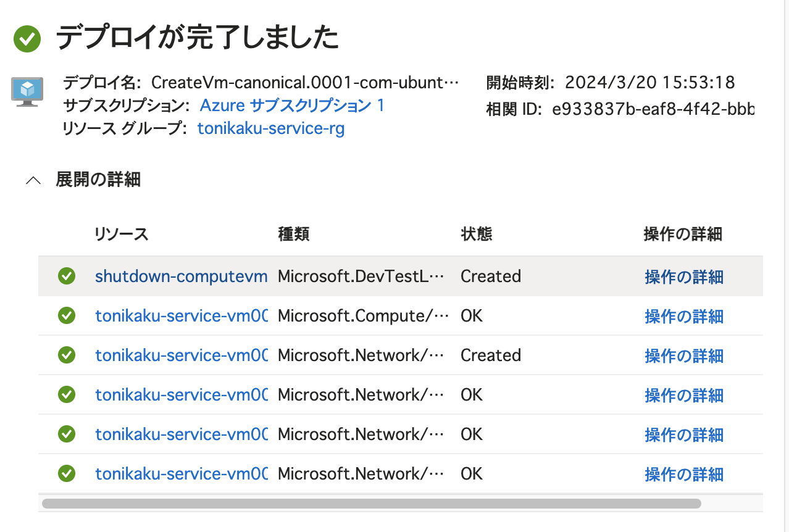
Task: Select the tonikaku-service-vm00 compute resource link
Action: 181,315
